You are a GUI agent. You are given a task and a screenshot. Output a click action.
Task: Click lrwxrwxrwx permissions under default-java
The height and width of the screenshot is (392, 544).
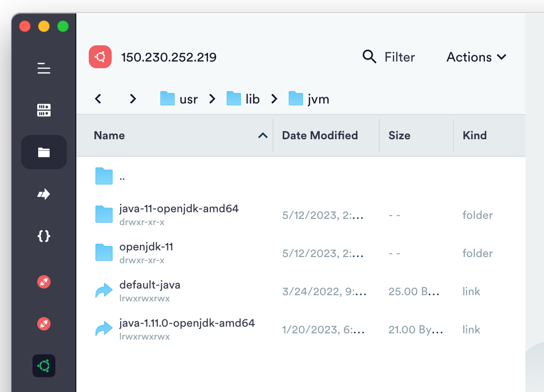coord(145,299)
